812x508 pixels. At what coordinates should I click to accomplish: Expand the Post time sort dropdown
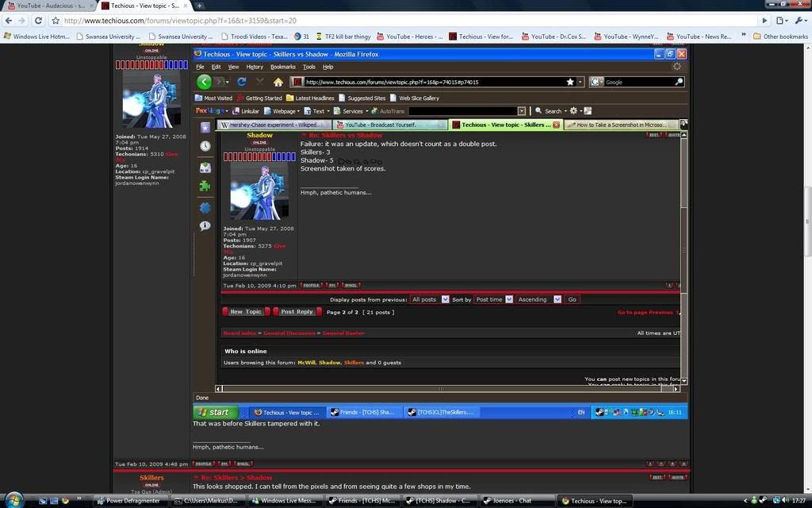click(493, 299)
